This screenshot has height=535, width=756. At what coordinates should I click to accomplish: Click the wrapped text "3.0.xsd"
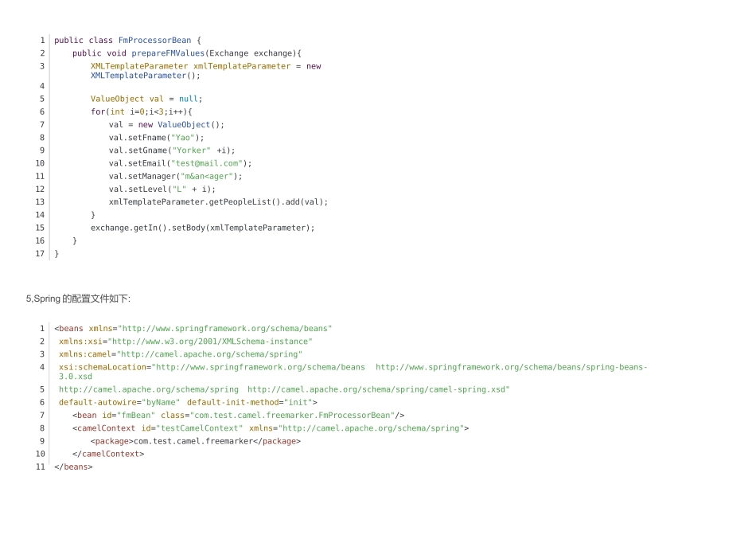[76, 377]
